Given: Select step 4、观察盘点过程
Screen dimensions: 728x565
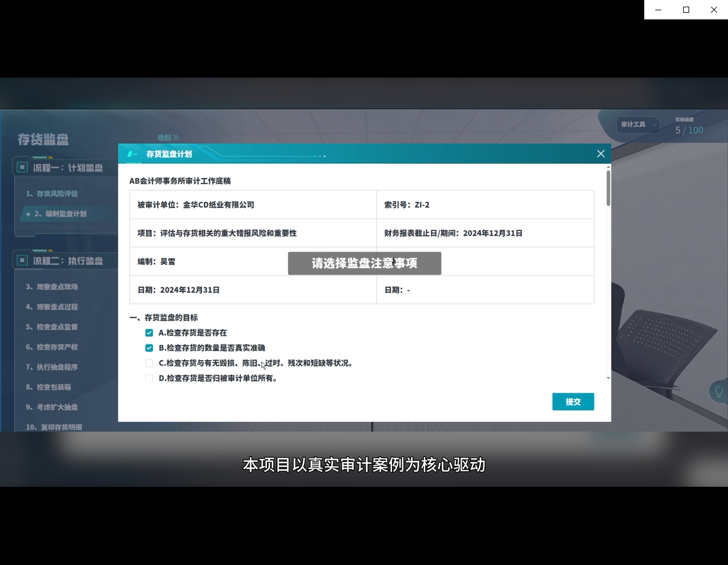Looking at the screenshot, I should coord(52,307).
